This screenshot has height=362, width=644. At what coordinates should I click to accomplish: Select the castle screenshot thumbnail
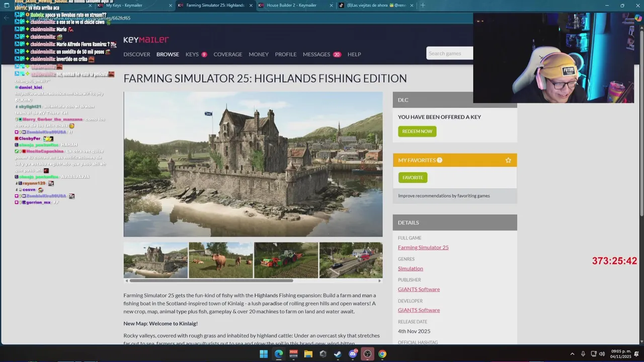tap(155, 260)
